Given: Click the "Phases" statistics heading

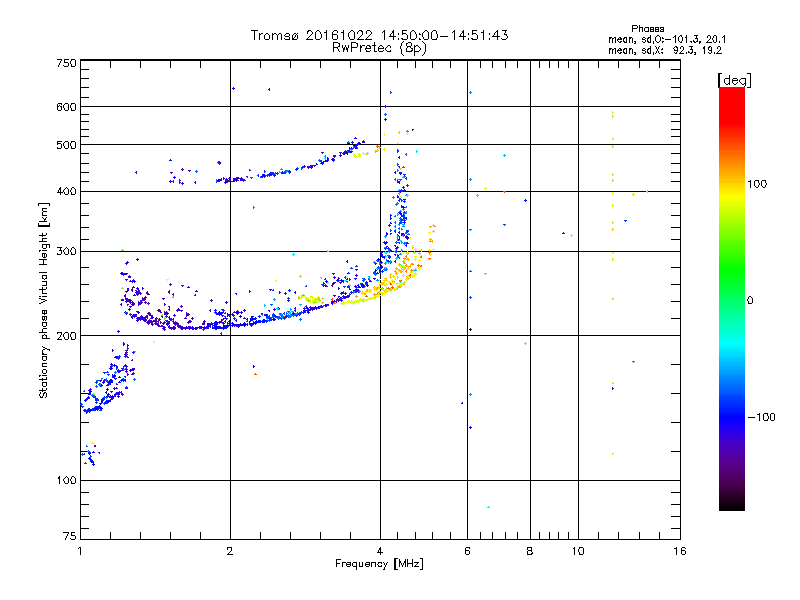Looking at the screenshot, I should (x=647, y=29).
